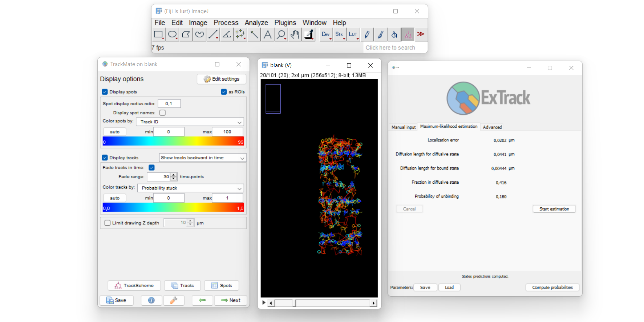Select the Multi-point tool
The width and height of the screenshot is (644, 322).
[x=240, y=34]
